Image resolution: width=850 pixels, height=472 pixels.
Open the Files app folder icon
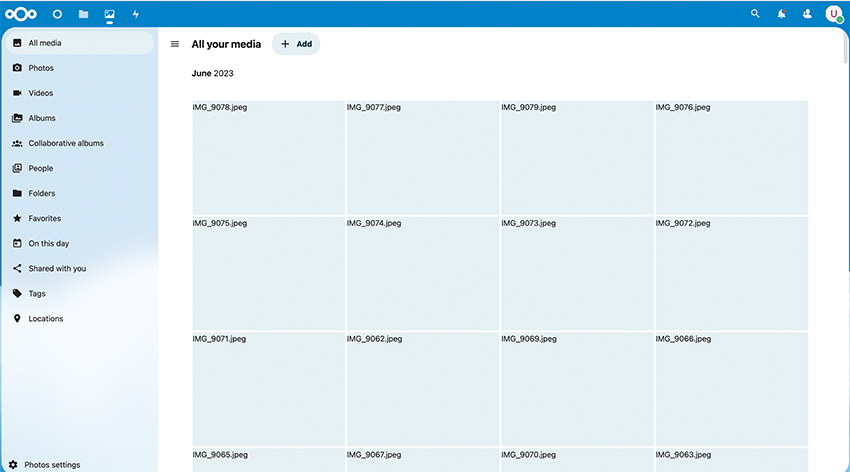click(83, 14)
